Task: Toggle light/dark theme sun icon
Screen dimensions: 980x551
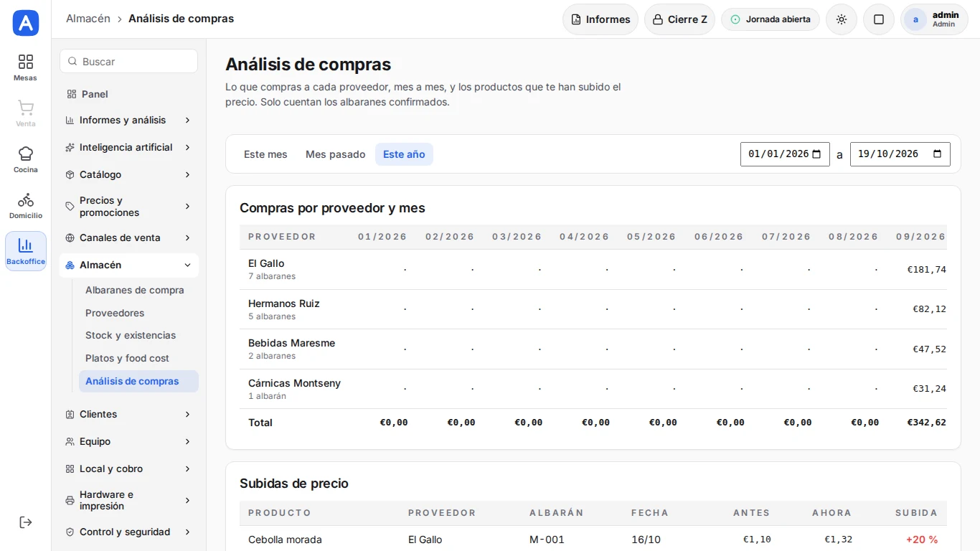Action: (x=842, y=19)
